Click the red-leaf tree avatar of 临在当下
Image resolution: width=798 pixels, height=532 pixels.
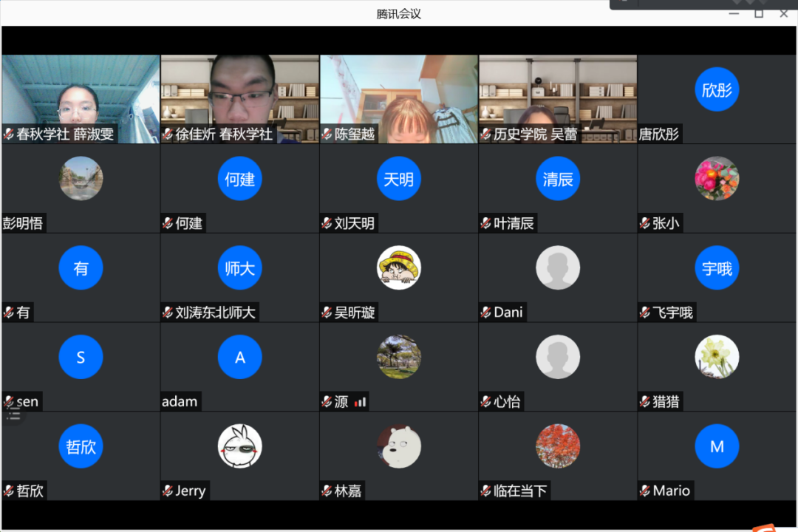(x=558, y=446)
